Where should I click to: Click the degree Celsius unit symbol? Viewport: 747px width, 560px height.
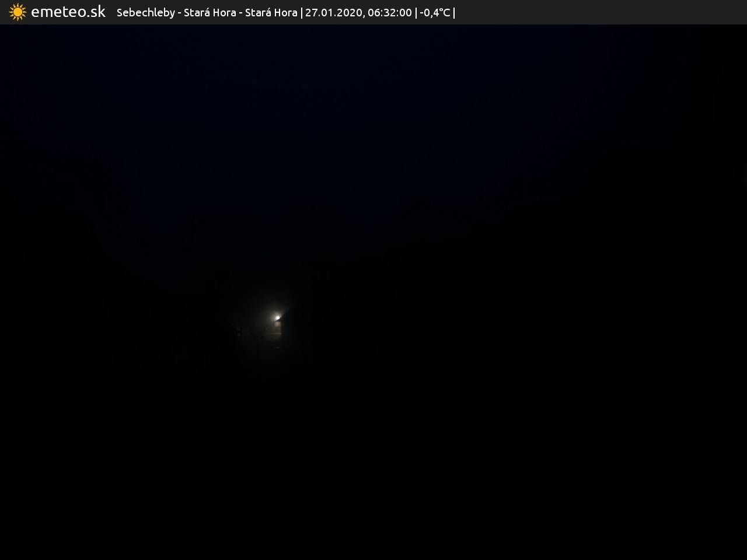[x=444, y=12]
